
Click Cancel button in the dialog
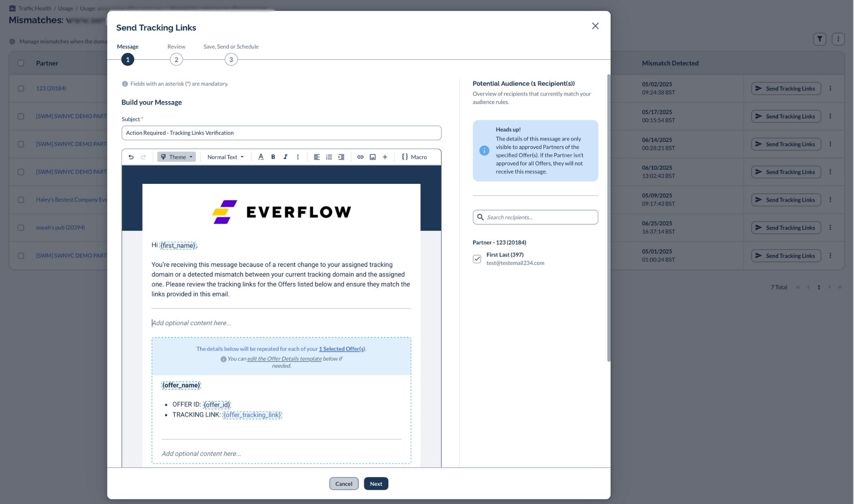[x=344, y=484]
